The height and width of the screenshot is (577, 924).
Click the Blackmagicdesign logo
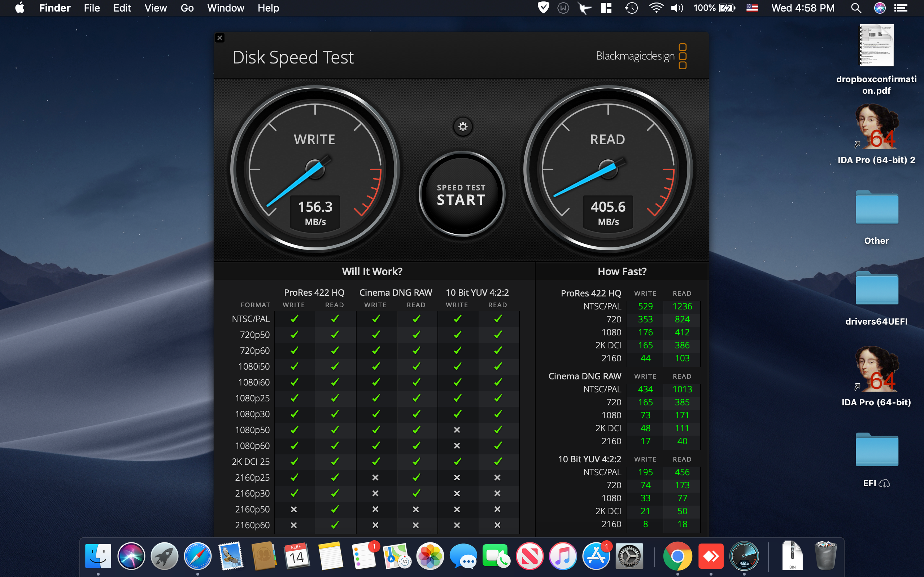[x=641, y=56]
